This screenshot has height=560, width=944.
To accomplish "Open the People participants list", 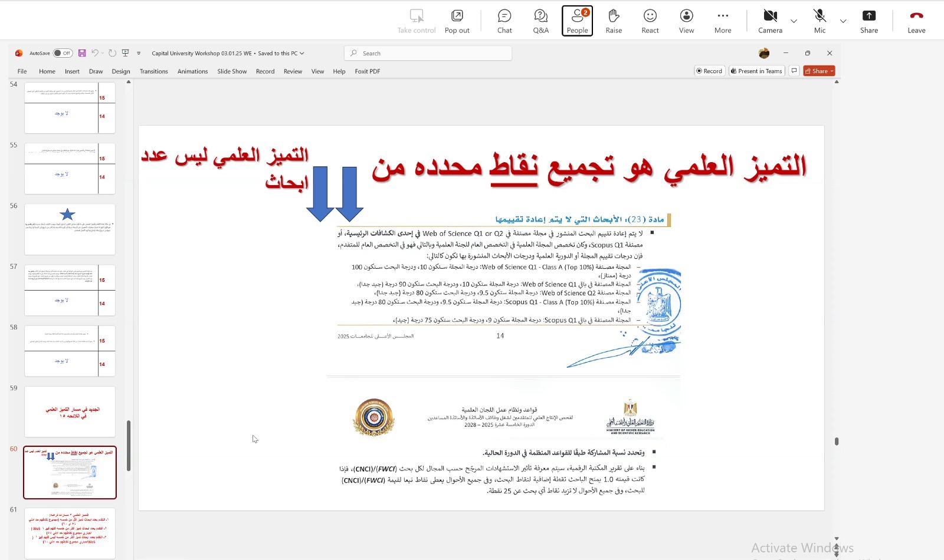I will pos(577,21).
